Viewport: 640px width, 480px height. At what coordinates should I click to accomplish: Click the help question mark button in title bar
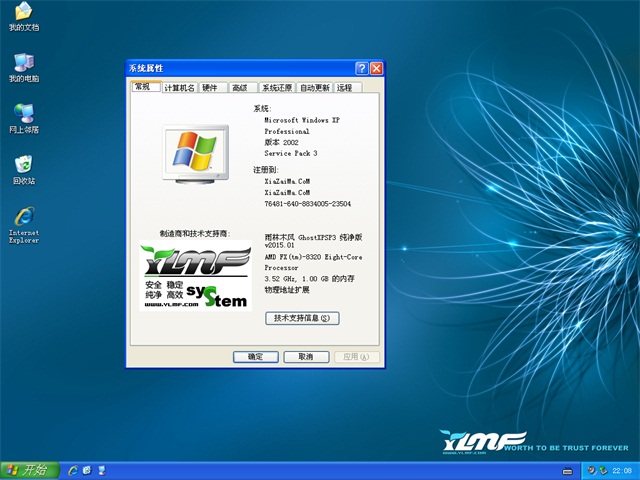coord(361,68)
